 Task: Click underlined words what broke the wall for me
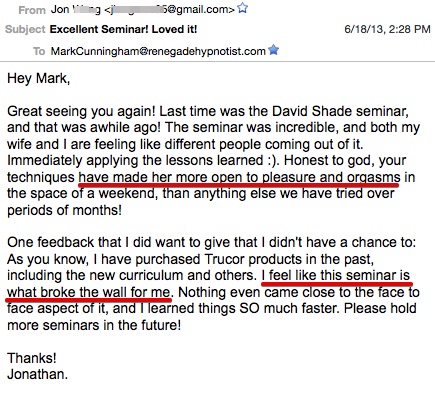click(89, 292)
